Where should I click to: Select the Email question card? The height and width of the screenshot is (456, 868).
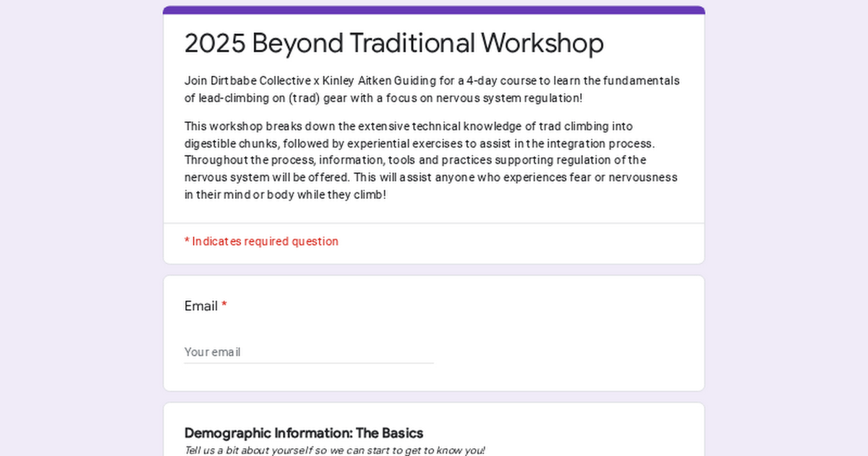(433, 333)
